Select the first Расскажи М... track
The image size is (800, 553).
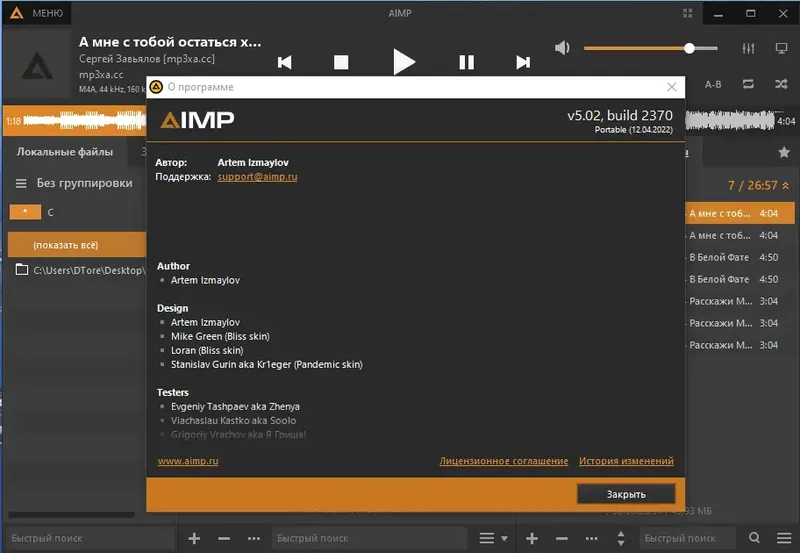739,301
